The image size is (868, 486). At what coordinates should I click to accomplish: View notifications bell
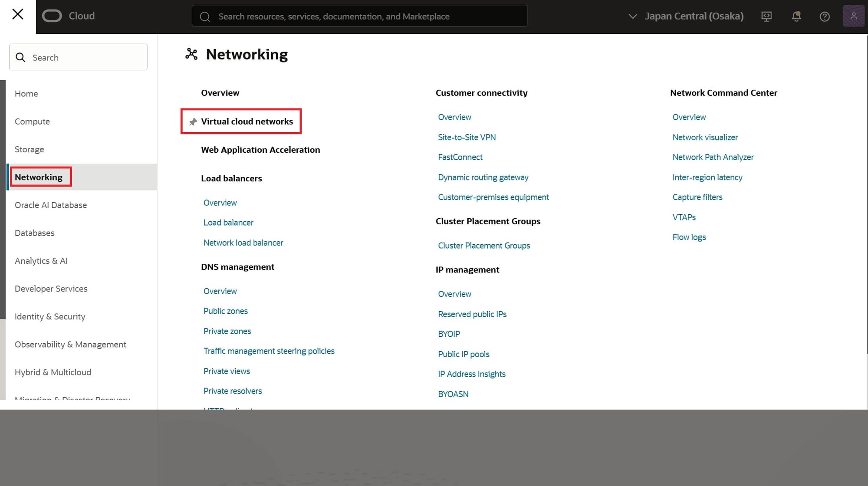pyautogui.click(x=796, y=16)
